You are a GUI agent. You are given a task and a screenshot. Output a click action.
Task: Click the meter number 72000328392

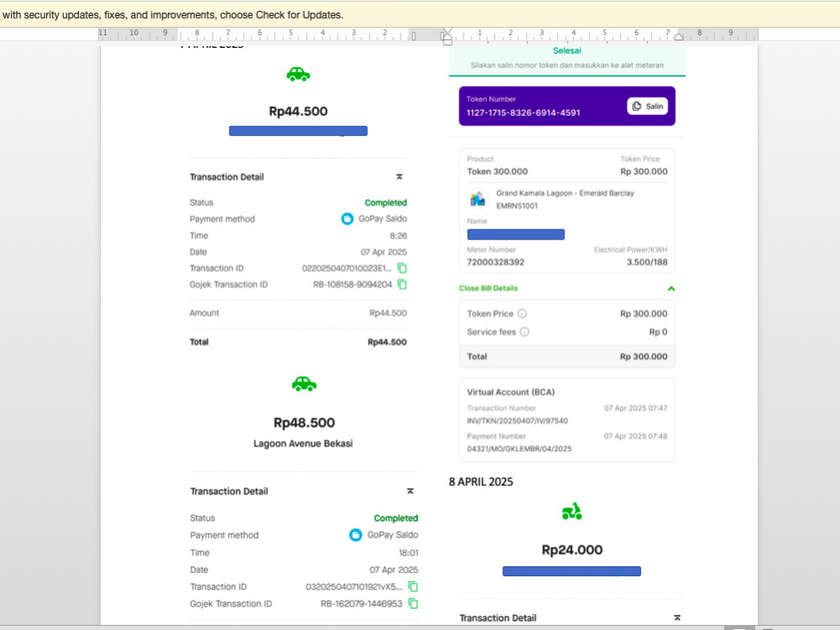tap(496, 262)
